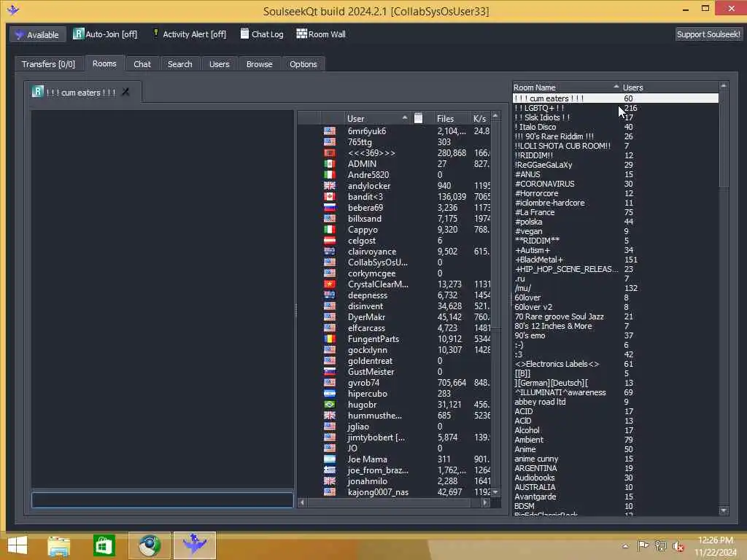
Task: Select user jonahmilo in list
Action: pos(368,481)
